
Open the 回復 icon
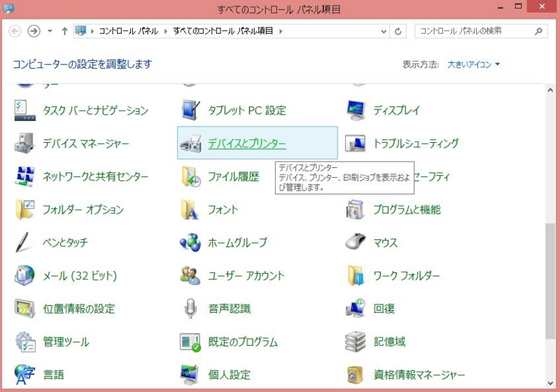pos(356,309)
